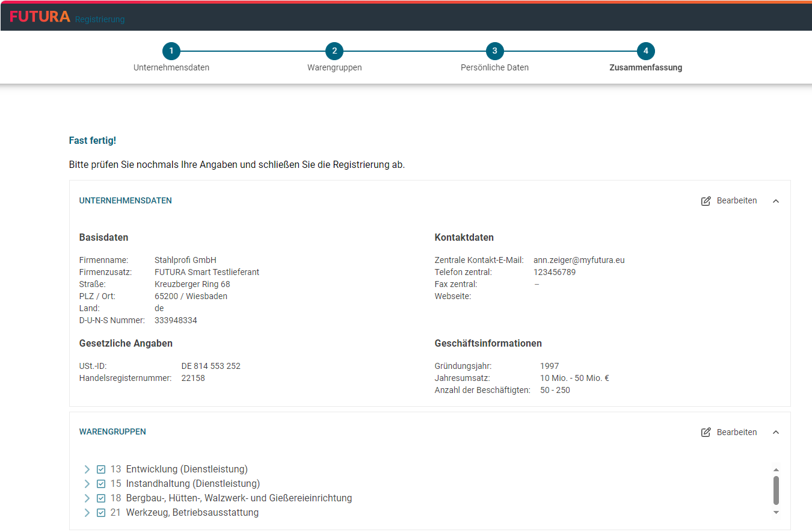This screenshot has height=532, width=812.
Task: Toggle checkbox for 21 Werkzeug, Betriebsausstattung
Action: coord(101,513)
